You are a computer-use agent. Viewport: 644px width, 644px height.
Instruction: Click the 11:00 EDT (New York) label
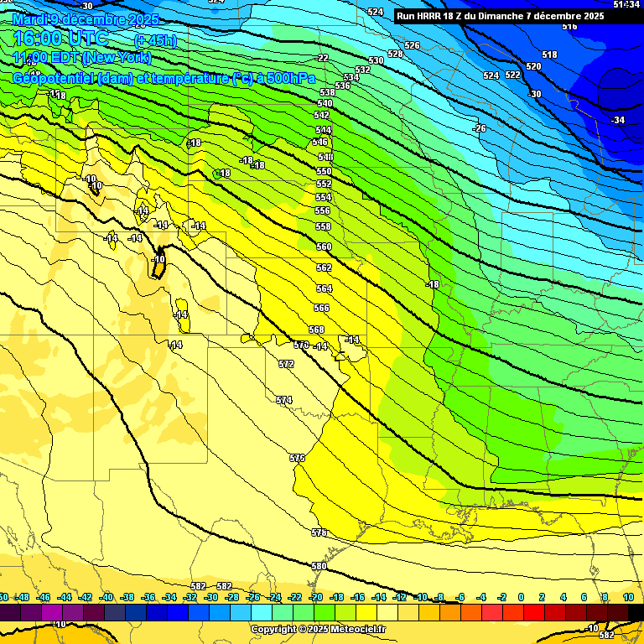tap(81, 58)
